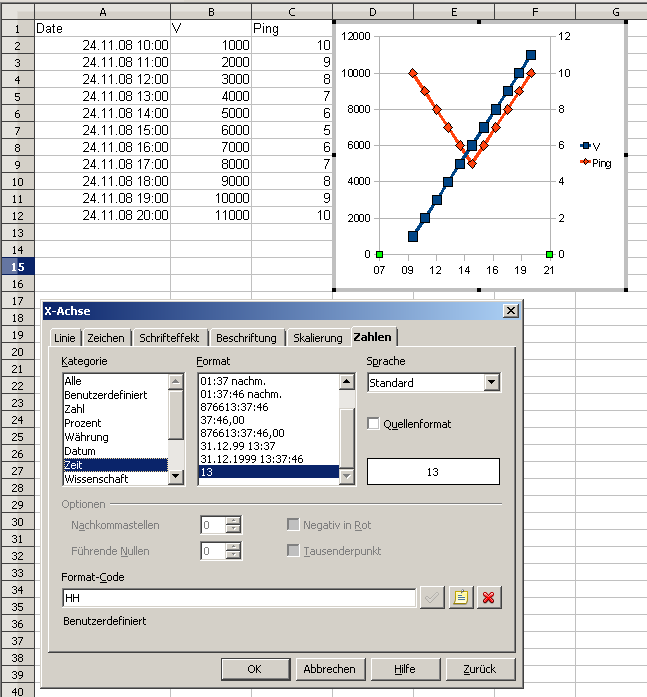The width and height of the screenshot is (647, 697).
Task: Click the edit comment icon beside Format-Code
Action: [x=460, y=598]
